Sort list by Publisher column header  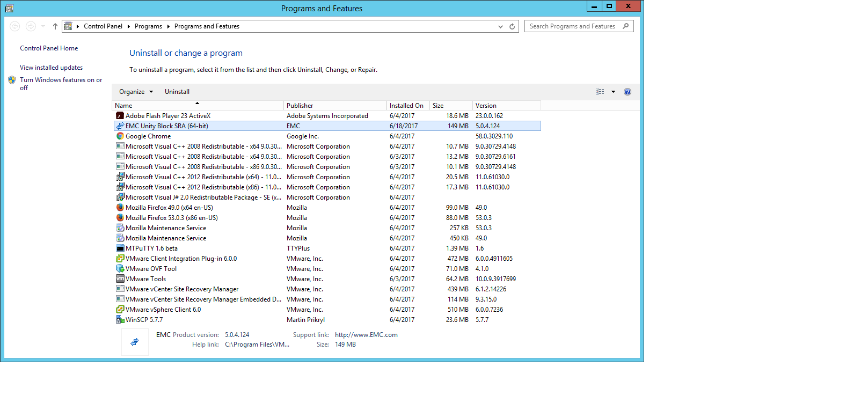tap(300, 106)
